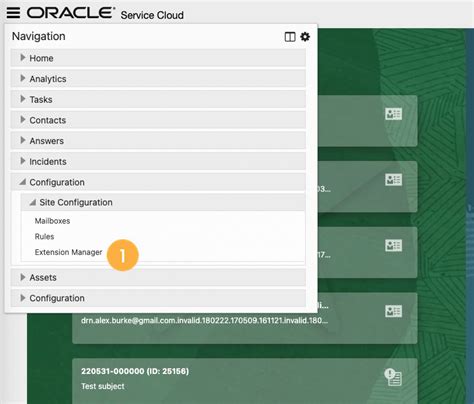Select the Home navigation item

click(158, 58)
